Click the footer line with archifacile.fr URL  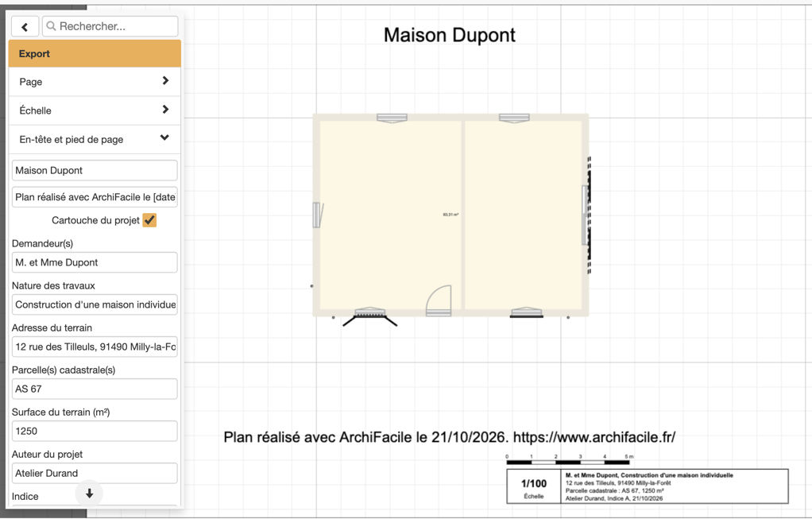450,438
